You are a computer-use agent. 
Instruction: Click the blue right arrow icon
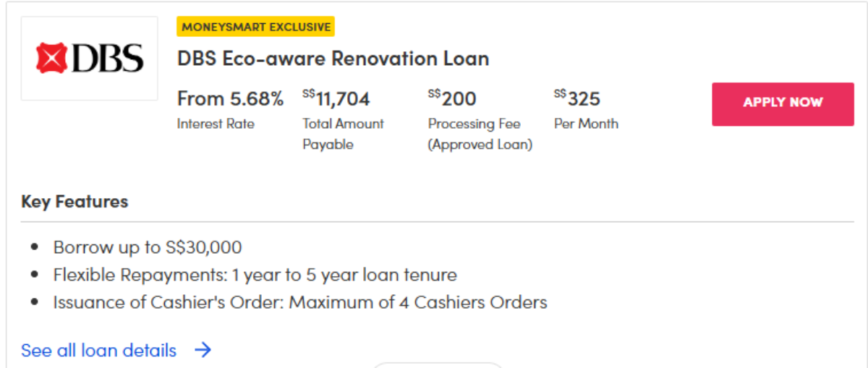(203, 351)
